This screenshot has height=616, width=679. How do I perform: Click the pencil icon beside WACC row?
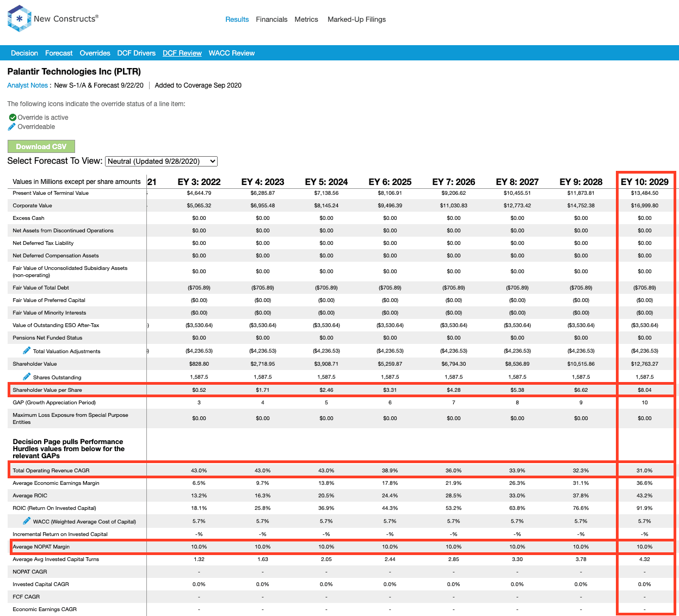click(27, 521)
